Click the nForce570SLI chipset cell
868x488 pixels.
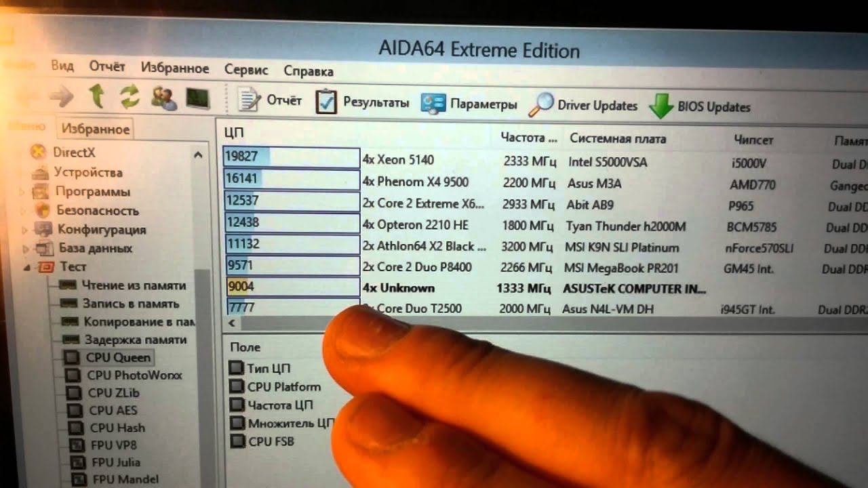(759, 248)
